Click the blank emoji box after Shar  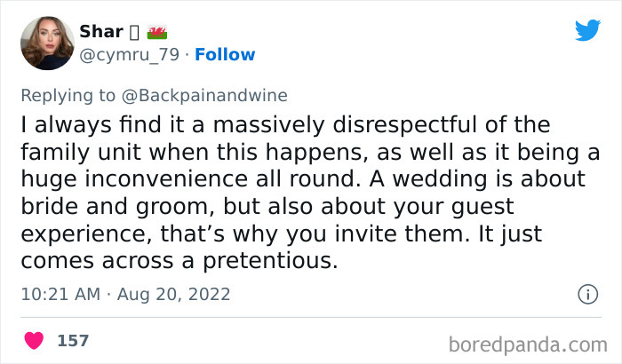tap(135, 32)
